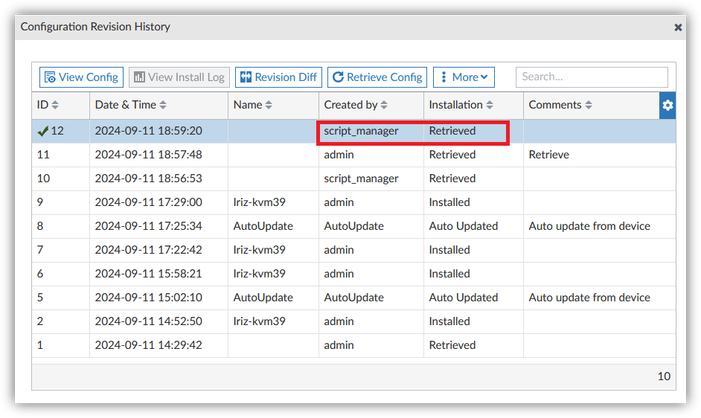
Task: Click the green checkmark on revision 12
Action: [x=43, y=131]
